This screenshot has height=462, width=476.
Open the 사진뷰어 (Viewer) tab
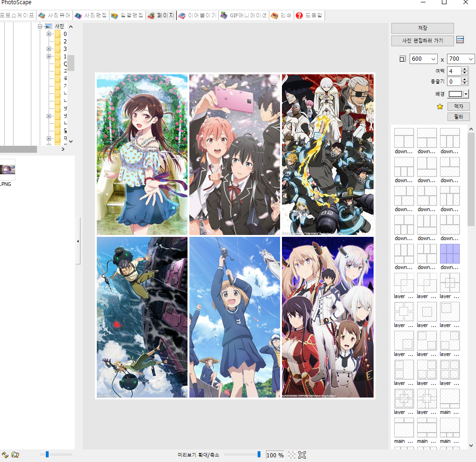[x=54, y=15]
